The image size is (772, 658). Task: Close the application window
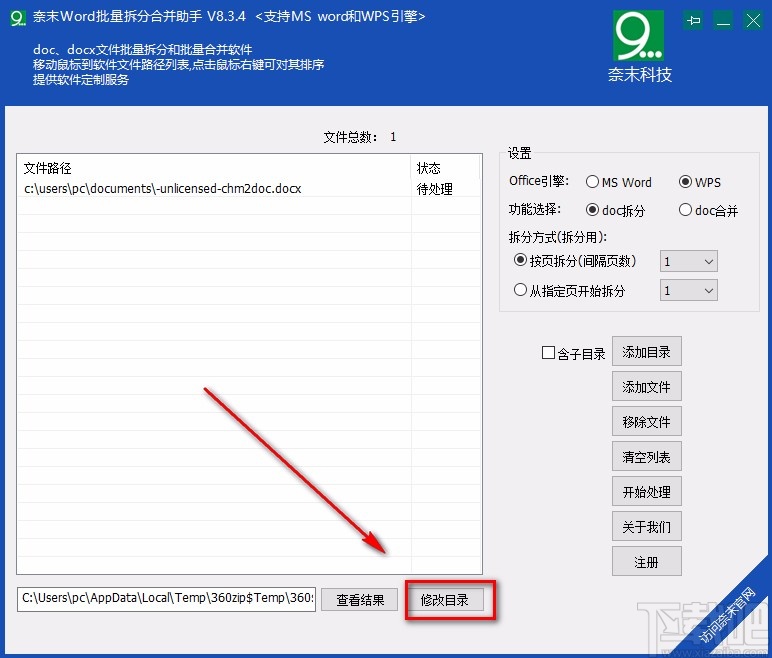tap(753, 21)
